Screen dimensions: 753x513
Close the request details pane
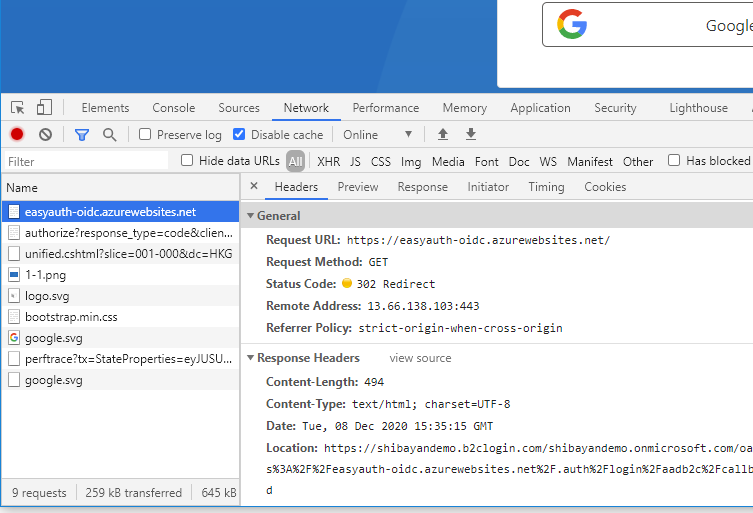[x=254, y=186]
